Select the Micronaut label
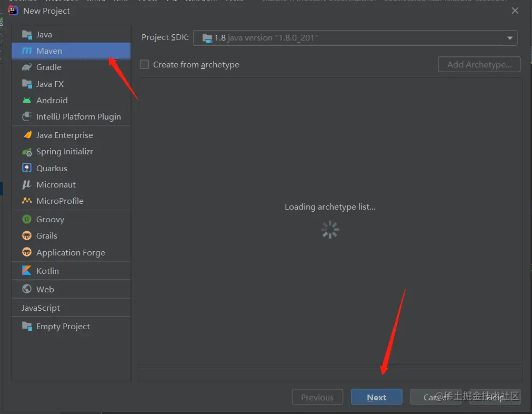 click(x=56, y=184)
